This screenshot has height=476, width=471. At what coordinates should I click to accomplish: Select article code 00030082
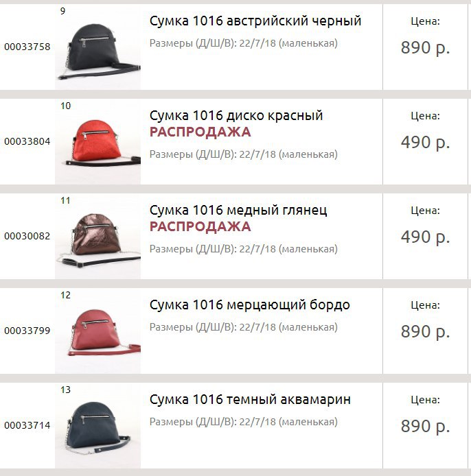(27, 236)
